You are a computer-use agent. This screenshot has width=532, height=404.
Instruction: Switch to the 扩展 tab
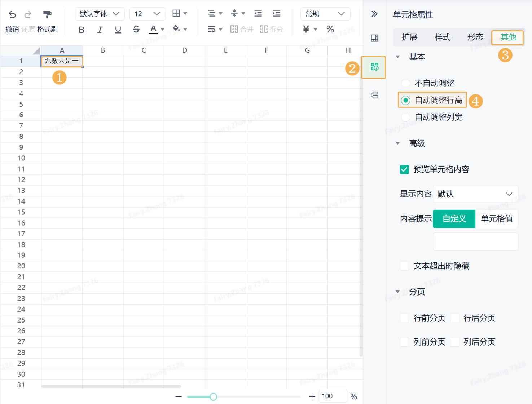409,37
